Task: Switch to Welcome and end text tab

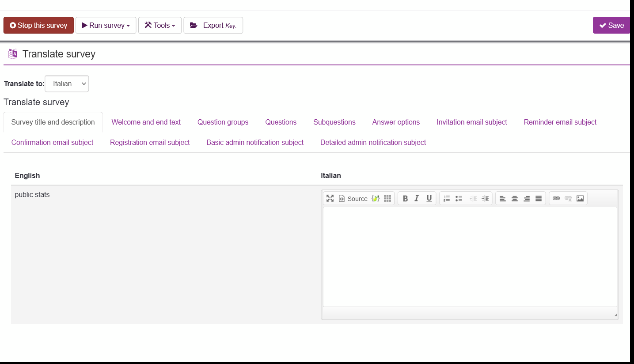Action: coord(146,122)
